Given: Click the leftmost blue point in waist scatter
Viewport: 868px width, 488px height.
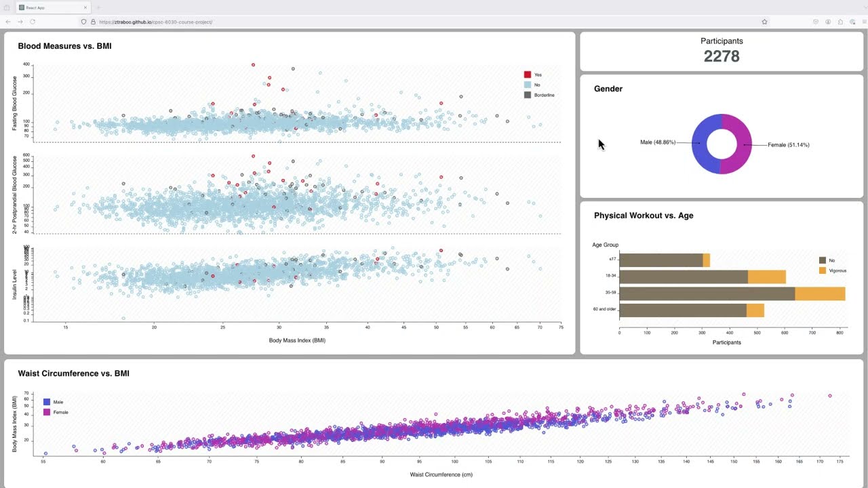Looking at the screenshot, I should pos(45,453).
